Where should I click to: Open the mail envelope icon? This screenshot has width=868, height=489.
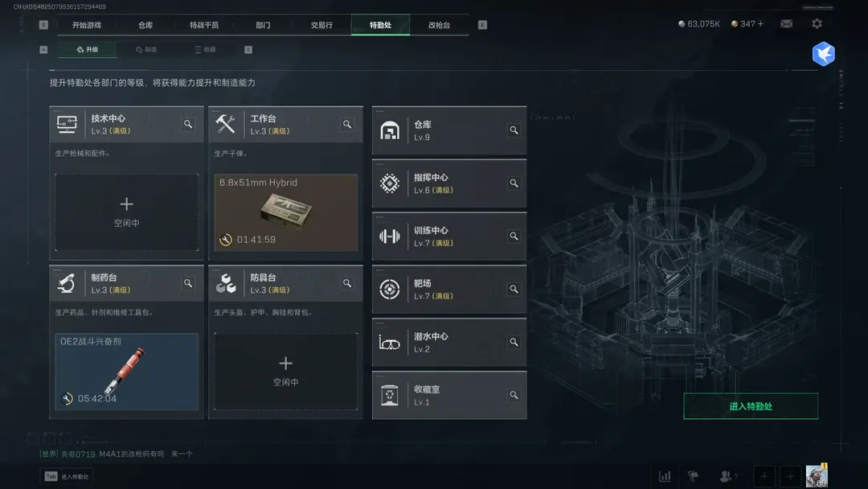point(786,24)
